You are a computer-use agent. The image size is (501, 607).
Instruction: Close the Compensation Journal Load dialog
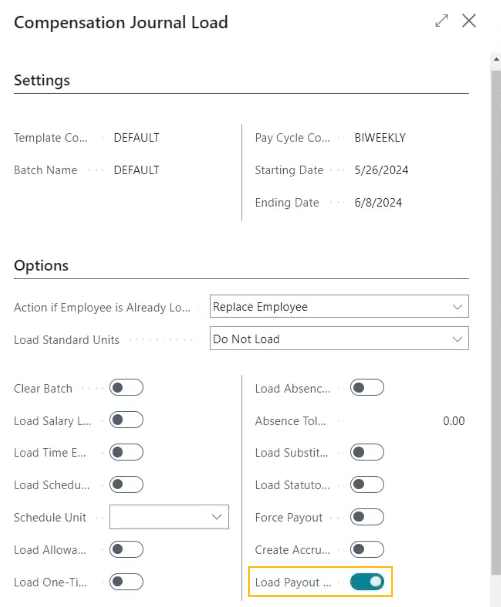point(469,21)
